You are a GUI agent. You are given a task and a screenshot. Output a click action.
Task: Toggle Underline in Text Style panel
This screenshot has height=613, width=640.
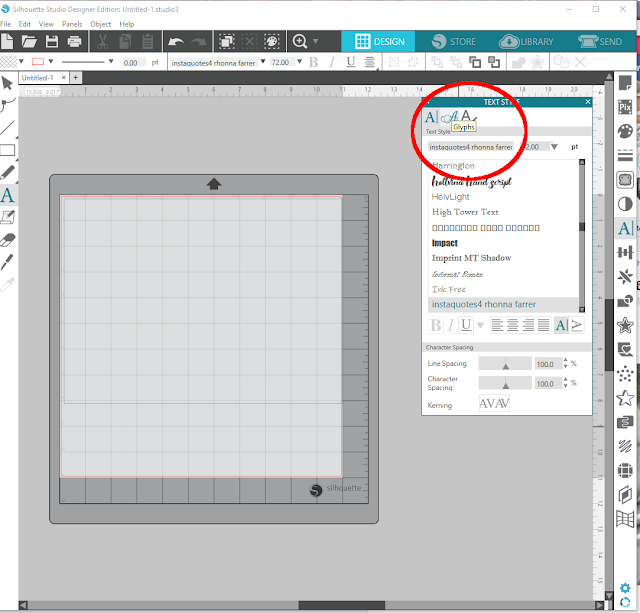(466, 325)
